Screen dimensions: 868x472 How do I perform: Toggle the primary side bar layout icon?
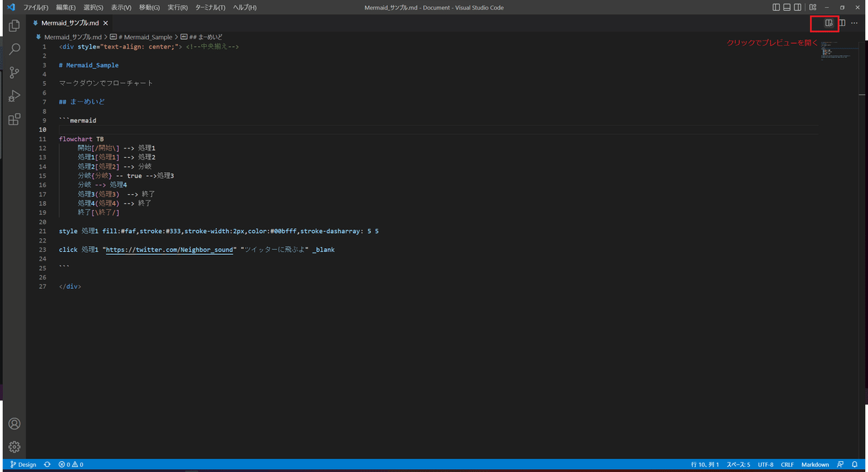(x=776, y=7)
